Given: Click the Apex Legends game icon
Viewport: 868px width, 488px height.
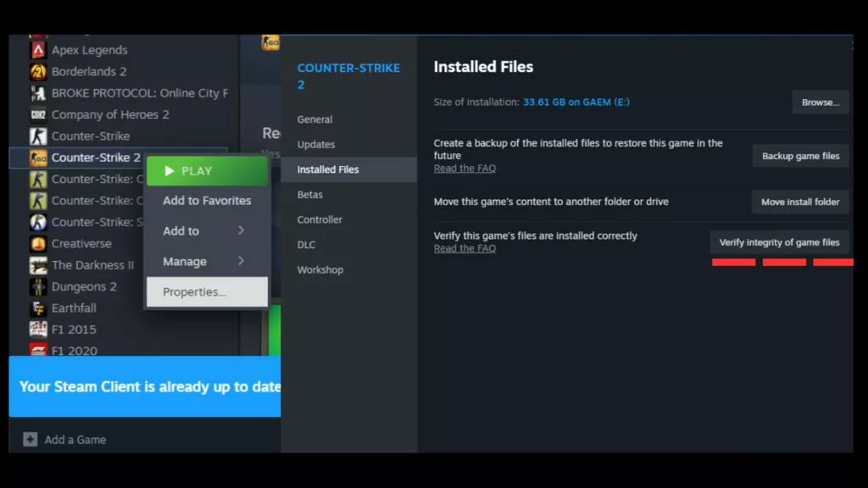Looking at the screenshot, I should click(38, 50).
